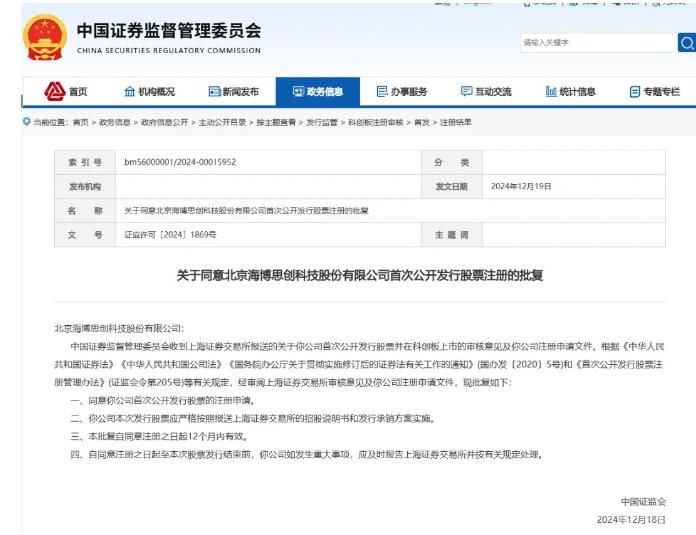The height and width of the screenshot is (535, 696).
Task: Select the highlighted 政务信息 tab
Action: click(318, 91)
